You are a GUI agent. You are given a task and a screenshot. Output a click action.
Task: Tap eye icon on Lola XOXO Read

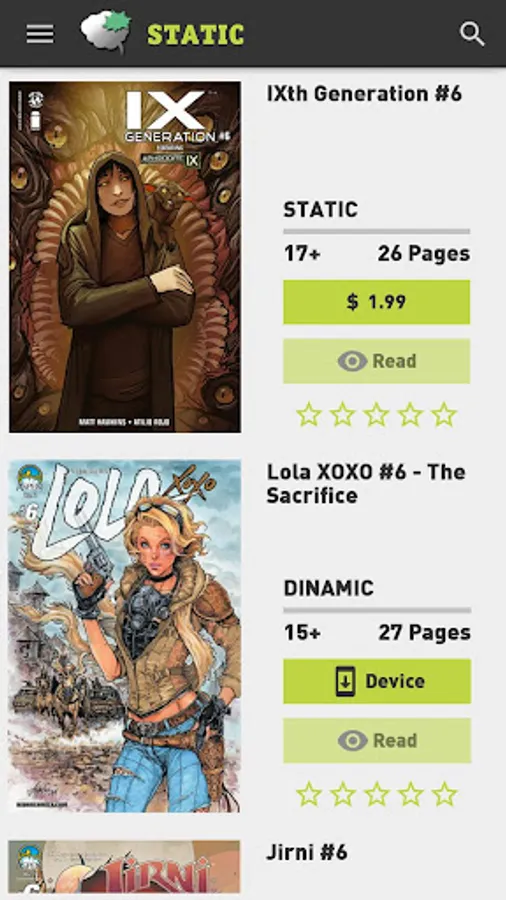[352, 740]
